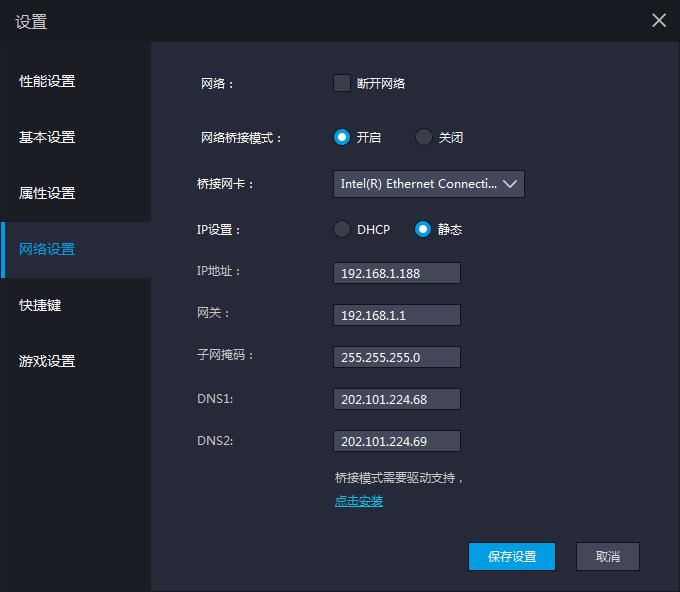Screen dimensions: 680x592
Task: Go to 快捷键 settings tab
Action: (x=75, y=305)
